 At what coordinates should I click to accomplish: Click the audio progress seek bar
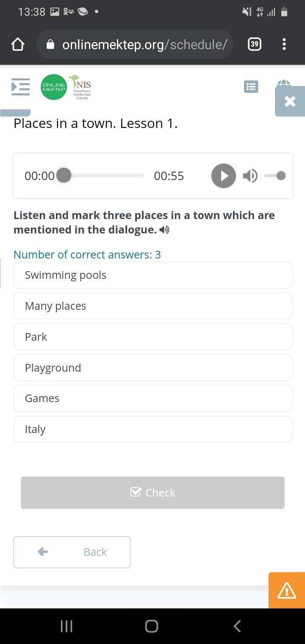click(104, 176)
